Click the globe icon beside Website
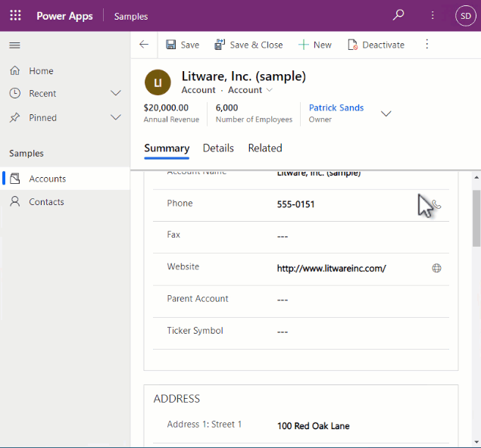This screenshot has height=448, width=481. (436, 268)
